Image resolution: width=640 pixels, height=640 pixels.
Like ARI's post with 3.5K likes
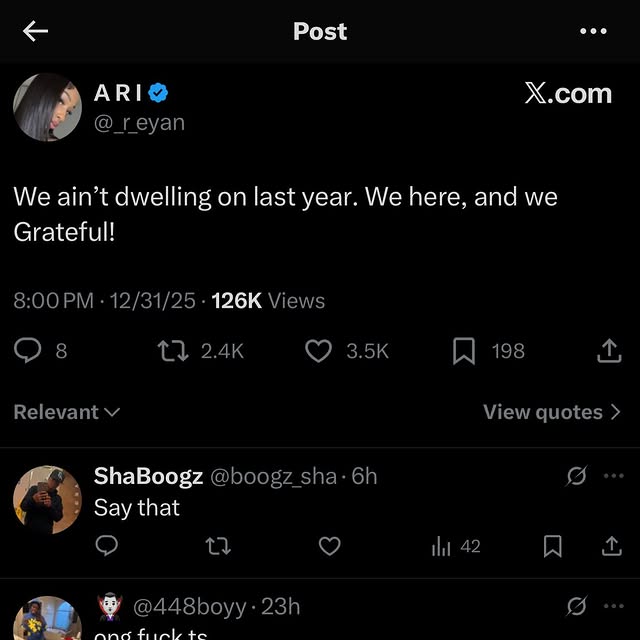(x=318, y=351)
